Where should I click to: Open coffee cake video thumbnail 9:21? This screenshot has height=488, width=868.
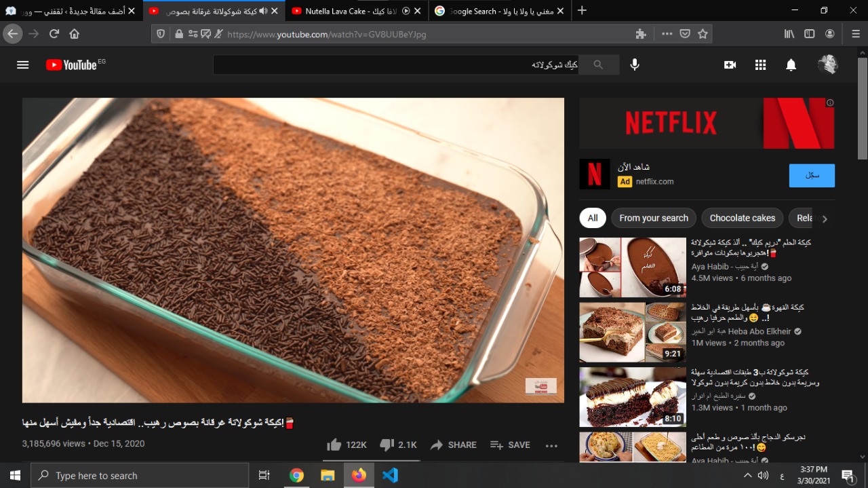pyautogui.click(x=633, y=333)
